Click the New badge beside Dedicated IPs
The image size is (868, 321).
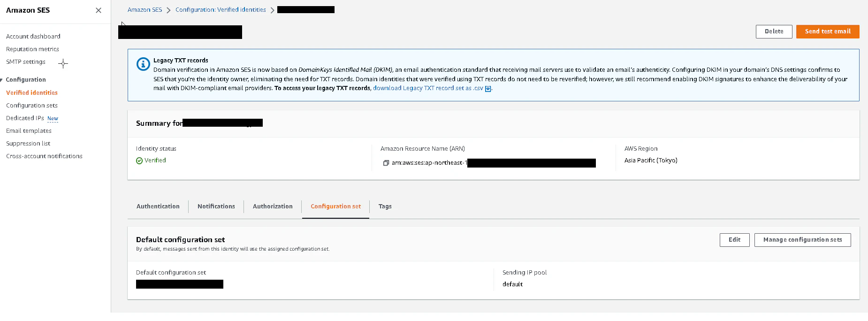53,119
